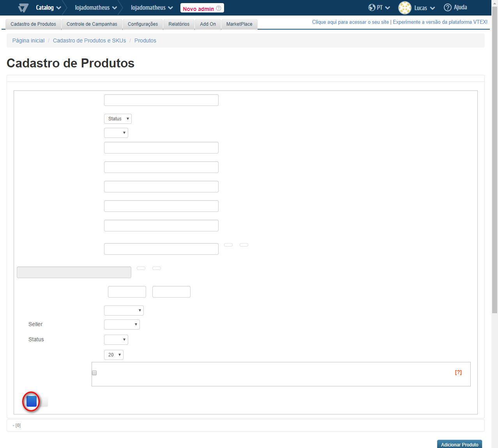This screenshot has width=498, height=448.
Task: Click the Adicionar Produto button
Action: (459, 444)
